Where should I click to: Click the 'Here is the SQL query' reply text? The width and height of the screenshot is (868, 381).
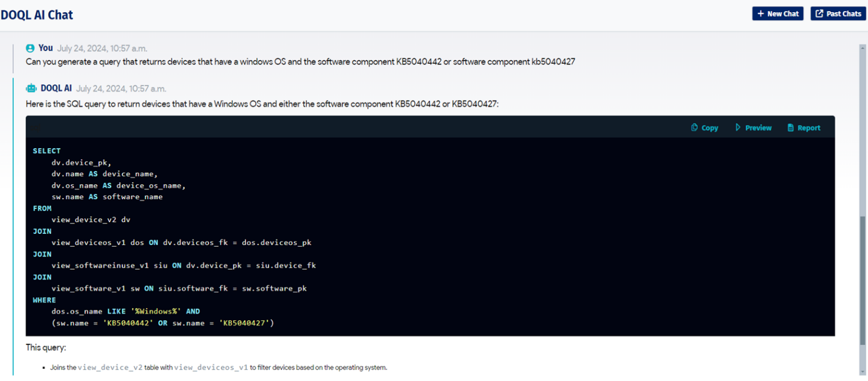[x=262, y=104]
